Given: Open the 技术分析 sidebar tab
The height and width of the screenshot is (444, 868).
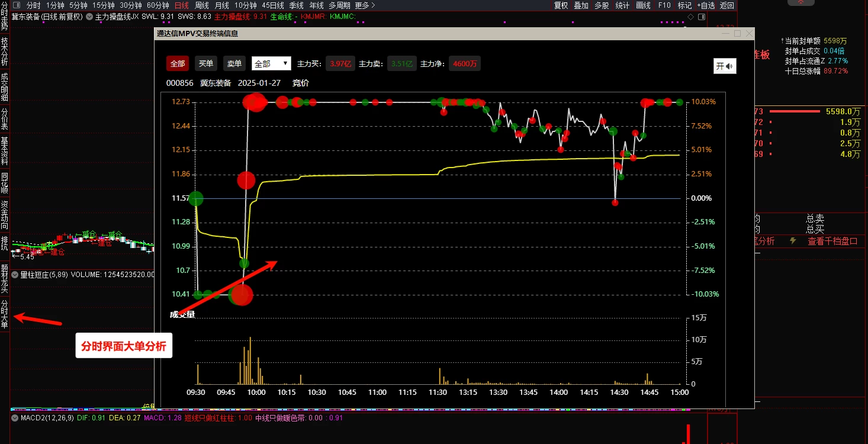Looking at the screenshot, I should [x=5, y=52].
